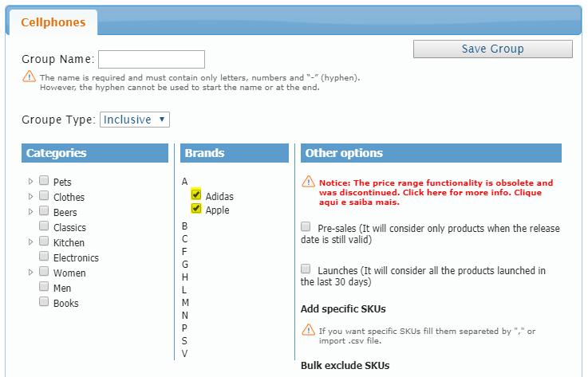Uncheck the Apple brand checkbox
The width and height of the screenshot is (588, 377).
tap(196, 209)
